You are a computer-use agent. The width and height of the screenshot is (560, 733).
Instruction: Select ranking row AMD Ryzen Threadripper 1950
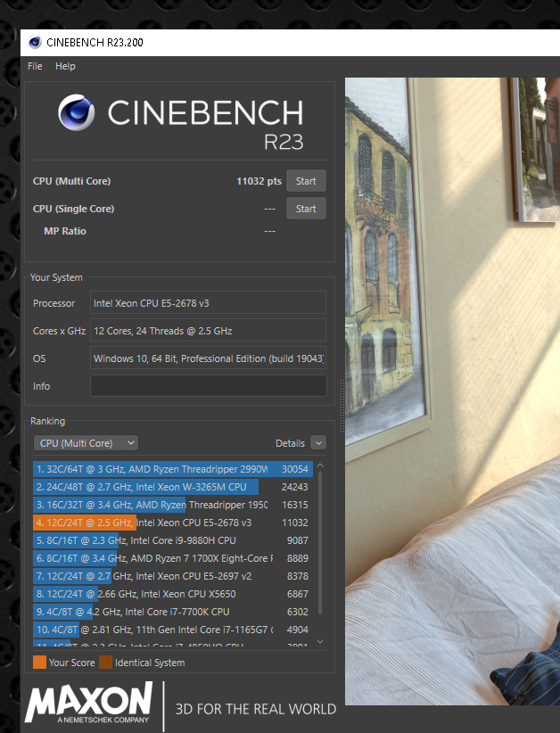click(173, 505)
